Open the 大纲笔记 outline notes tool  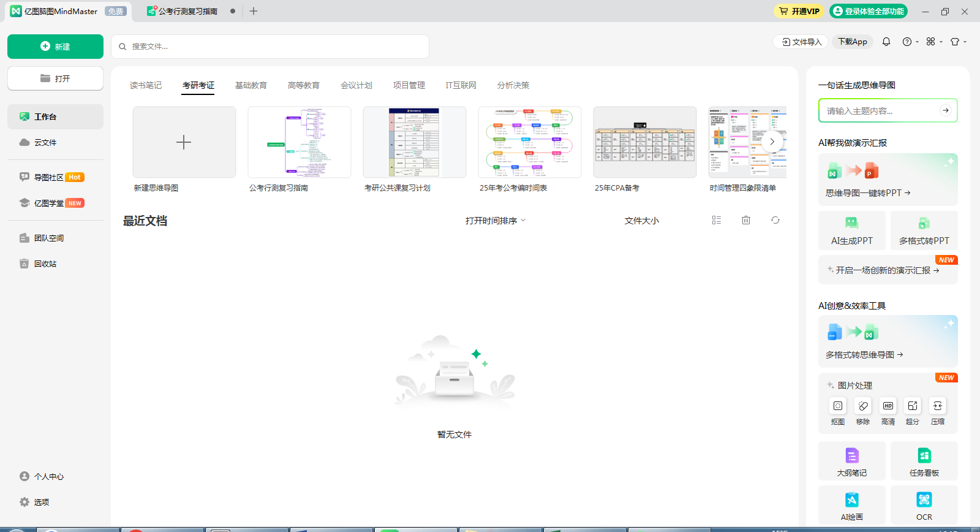click(852, 461)
